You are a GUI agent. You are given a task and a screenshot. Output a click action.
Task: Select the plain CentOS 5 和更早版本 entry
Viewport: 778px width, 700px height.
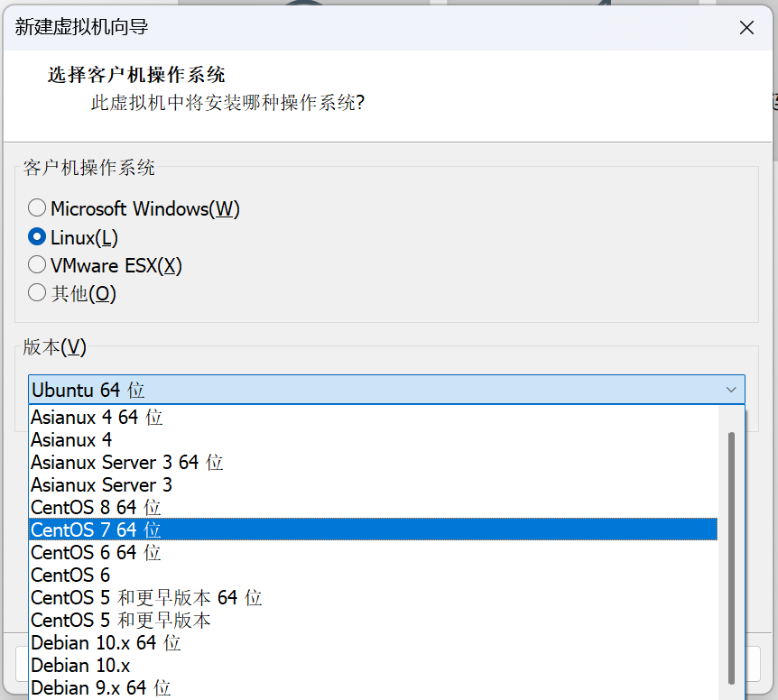click(373, 621)
